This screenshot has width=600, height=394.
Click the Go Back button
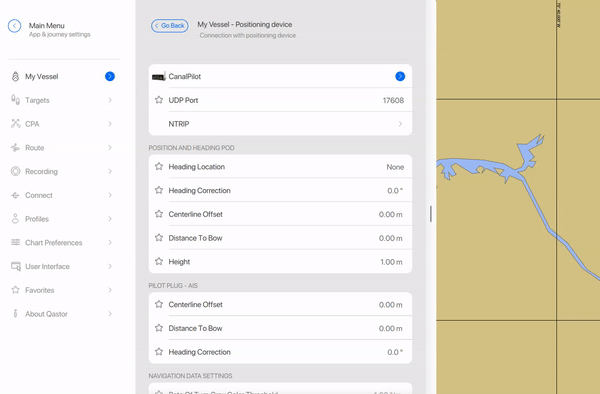170,26
